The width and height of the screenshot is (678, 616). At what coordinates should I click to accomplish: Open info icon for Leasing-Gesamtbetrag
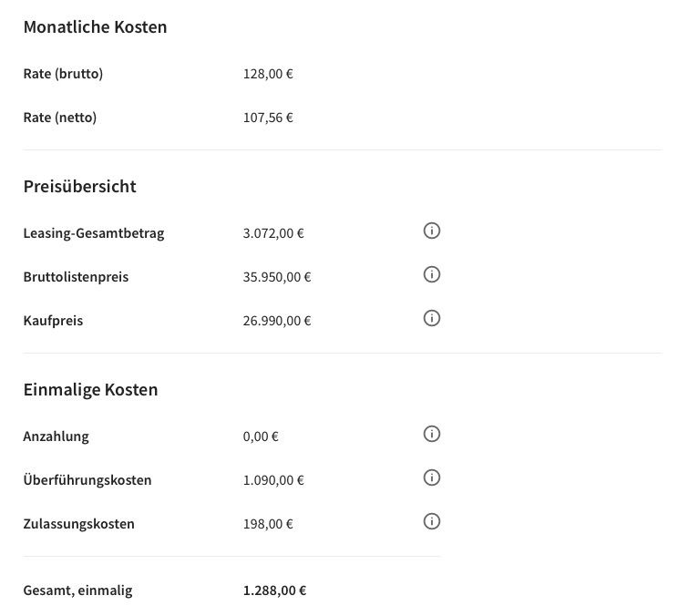[x=432, y=231]
